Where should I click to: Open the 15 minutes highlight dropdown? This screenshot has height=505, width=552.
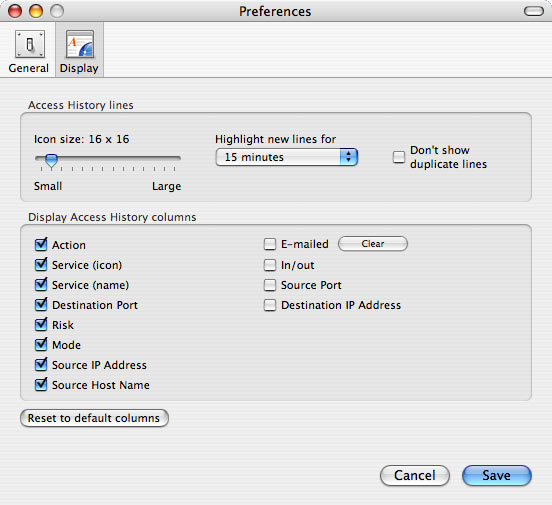point(287,157)
